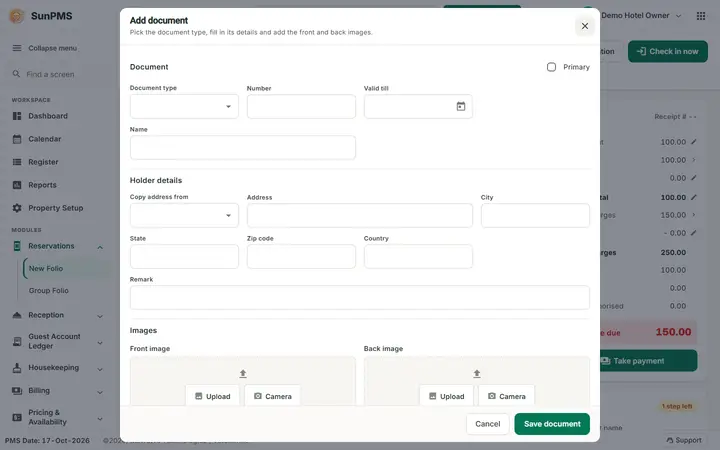
Task: Open the Support link
Action: (684, 440)
